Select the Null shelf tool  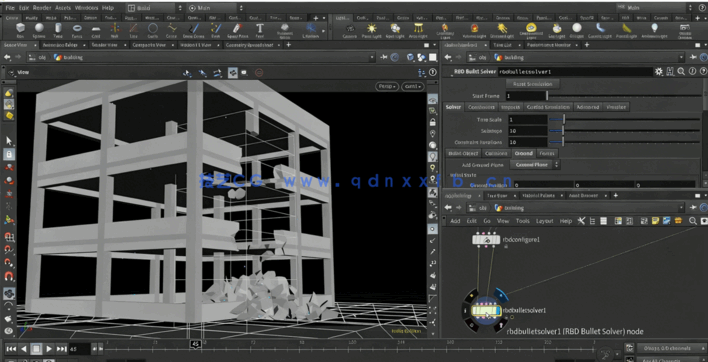click(x=115, y=30)
